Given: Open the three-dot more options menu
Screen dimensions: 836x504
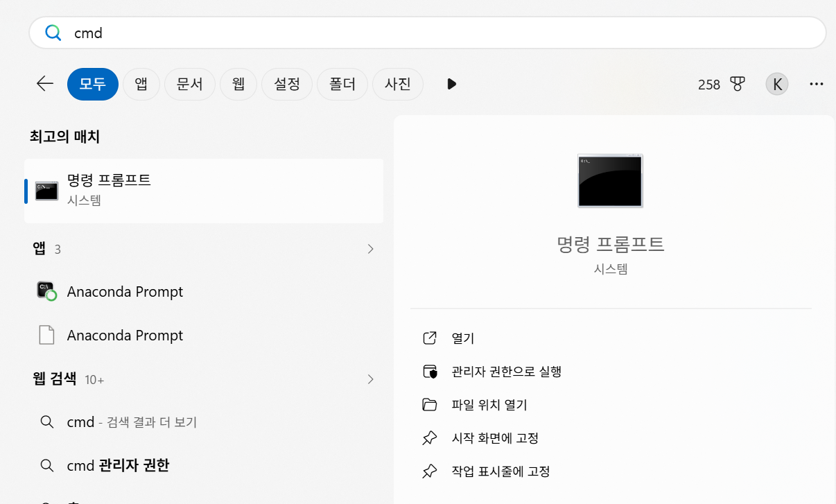Looking at the screenshot, I should click(x=816, y=84).
